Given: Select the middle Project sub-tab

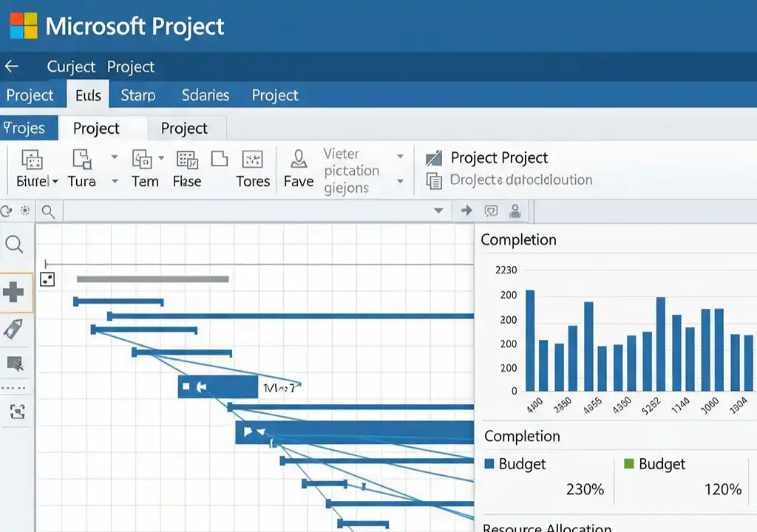Looking at the screenshot, I should point(96,128).
